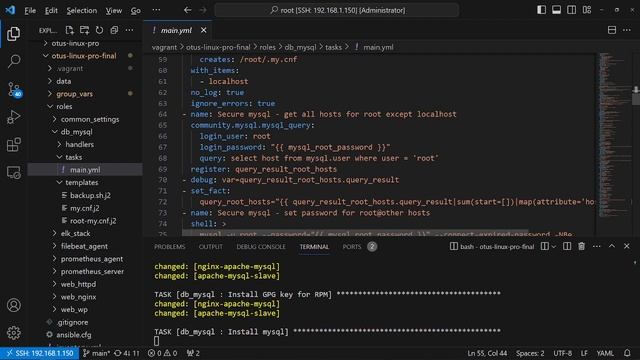Click the db_mysql breadcrumb segment
The width and height of the screenshot is (640, 360).
(x=300, y=47)
